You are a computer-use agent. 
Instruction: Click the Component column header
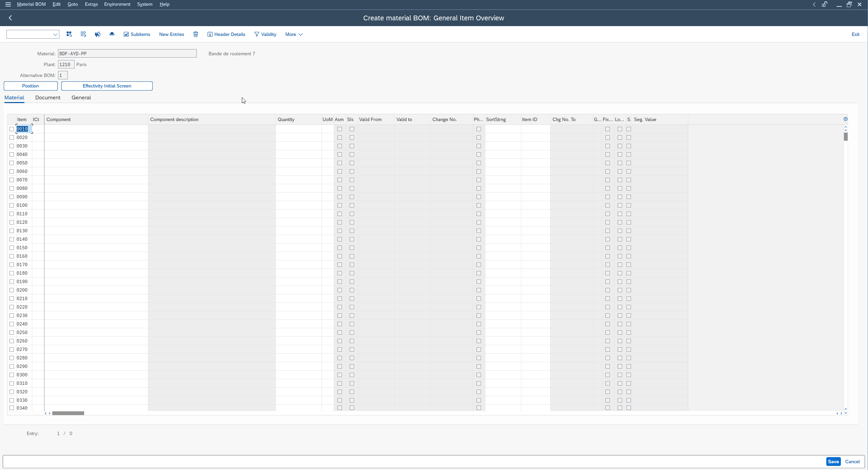pyautogui.click(x=96, y=119)
